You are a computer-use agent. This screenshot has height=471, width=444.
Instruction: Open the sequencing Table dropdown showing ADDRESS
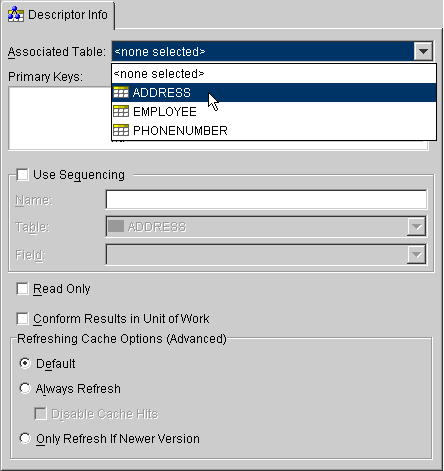coord(266,227)
